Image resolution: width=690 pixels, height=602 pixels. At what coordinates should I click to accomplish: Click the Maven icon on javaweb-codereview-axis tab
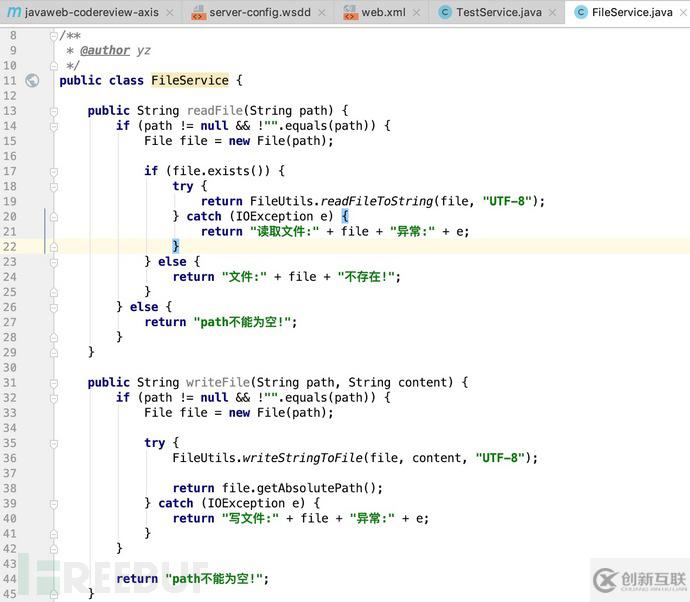coord(14,12)
